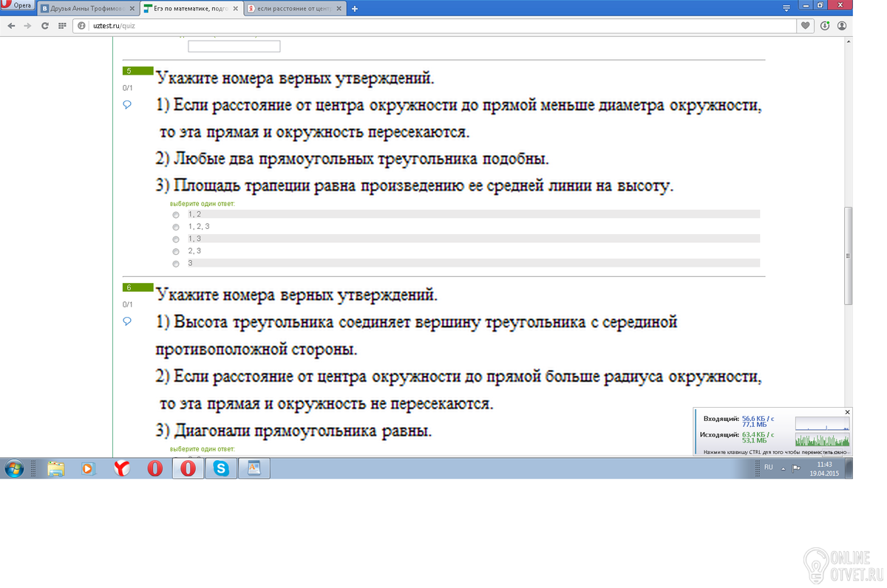Open the RU keyboard language selector
The image size is (887, 588).
769,467
